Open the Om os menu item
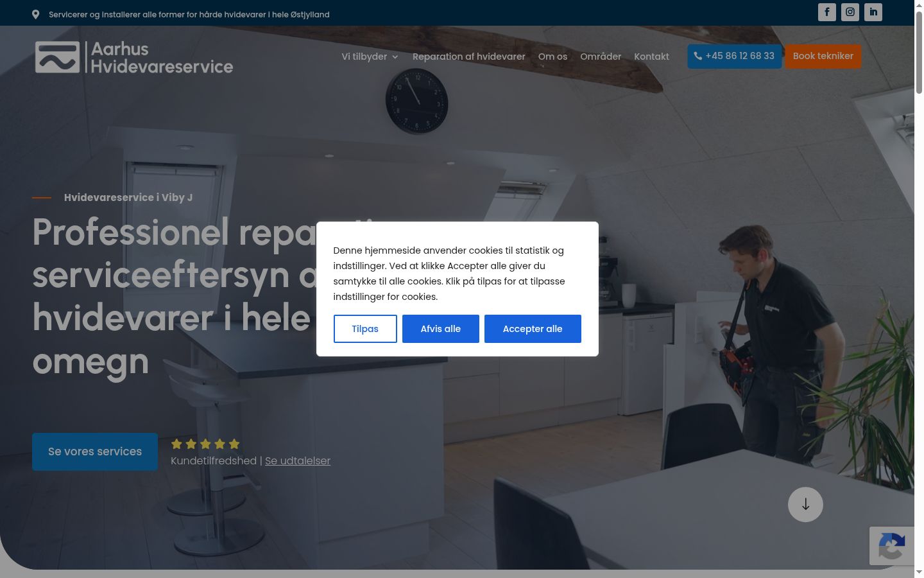Screen dimensions: 924x578 tap(552, 57)
